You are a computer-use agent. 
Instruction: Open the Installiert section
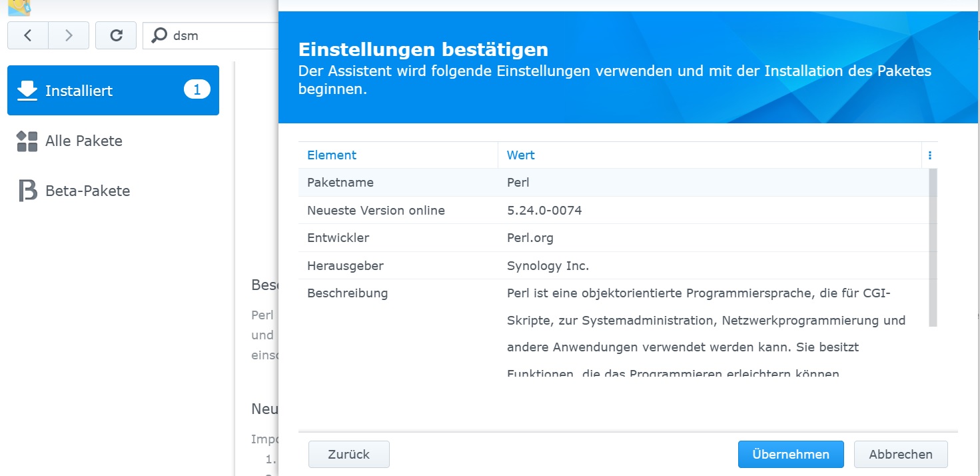tap(113, 90)
